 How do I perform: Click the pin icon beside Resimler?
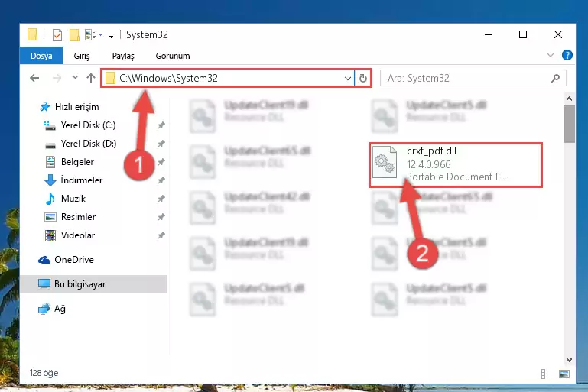161,217
